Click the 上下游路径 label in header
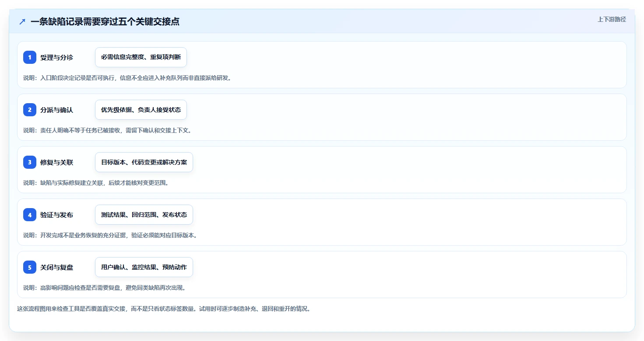644x341 pixels. [x=612, y=19]
